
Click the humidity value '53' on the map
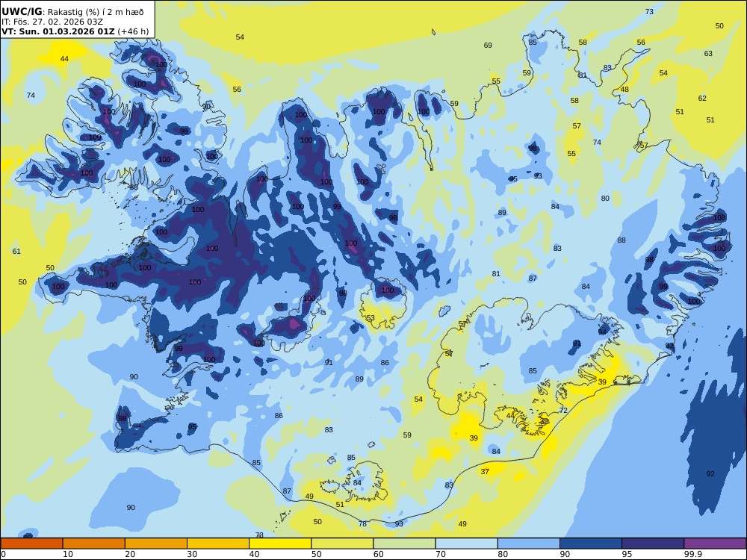(371, 317)
